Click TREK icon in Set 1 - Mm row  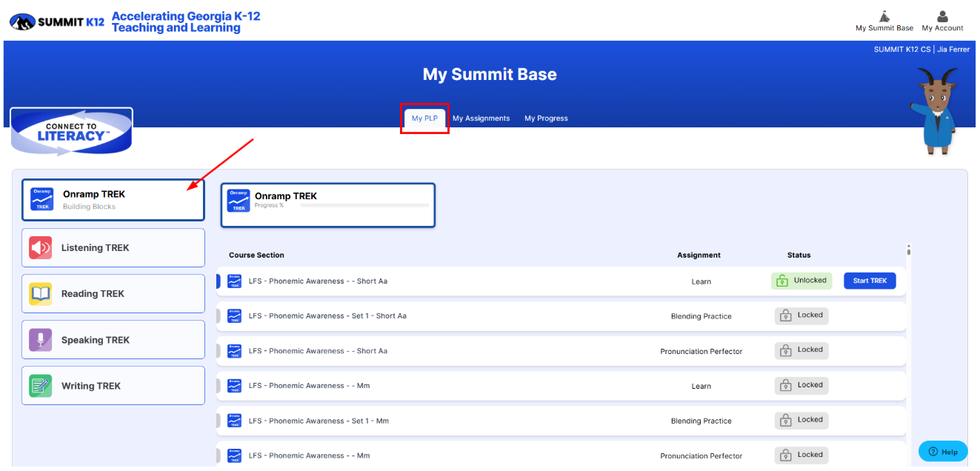(234, 421)
